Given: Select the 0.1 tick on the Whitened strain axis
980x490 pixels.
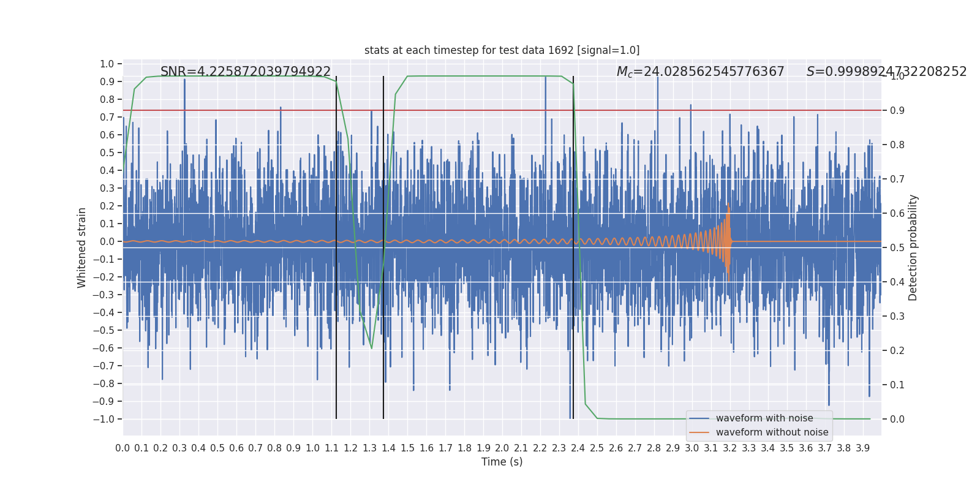Looking at the screenshot, I should tap(107, 224).
